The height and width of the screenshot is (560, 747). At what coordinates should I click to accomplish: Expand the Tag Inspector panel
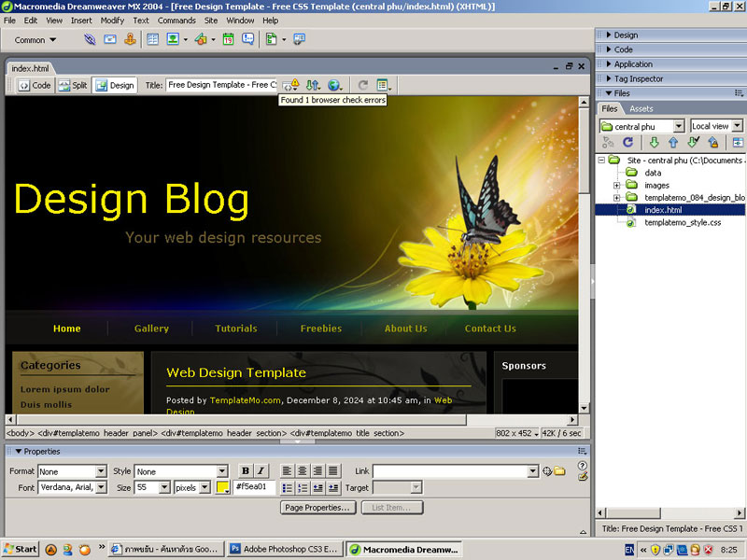click(x=609, y=78)
